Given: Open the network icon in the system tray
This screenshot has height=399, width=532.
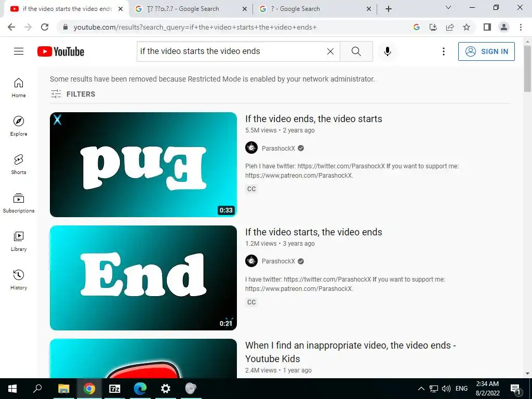Looking at the screenshot, I should [434, 389].
